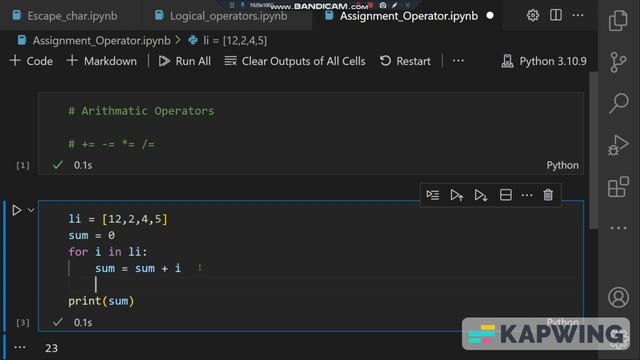Add a new Code cell
The width and height of the screenshot is (640, 360).
pyautogui.click(x=31, y=61)
